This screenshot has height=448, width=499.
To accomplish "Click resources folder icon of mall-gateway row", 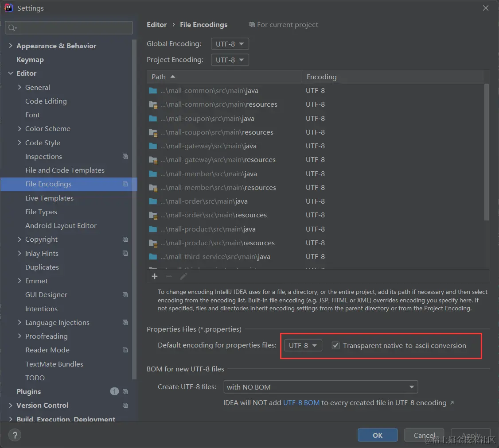I will (153, 160).
